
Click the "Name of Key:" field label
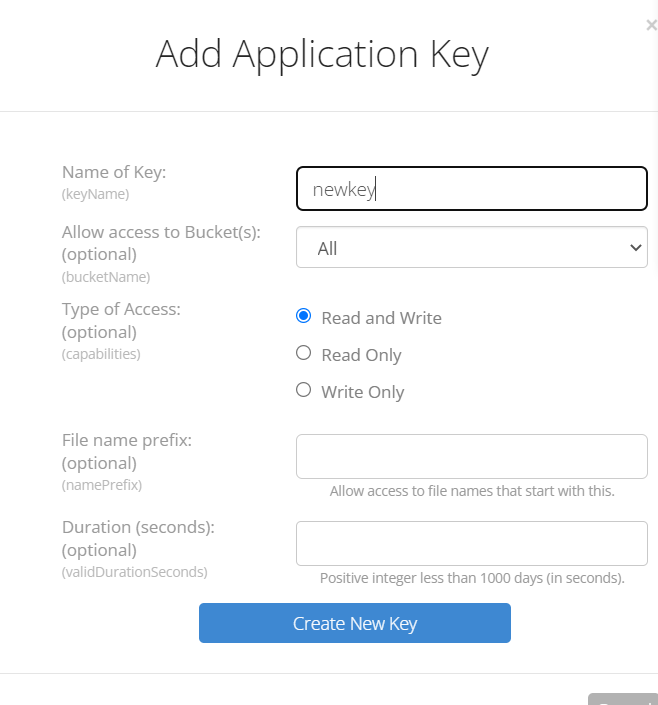[114, 172]
